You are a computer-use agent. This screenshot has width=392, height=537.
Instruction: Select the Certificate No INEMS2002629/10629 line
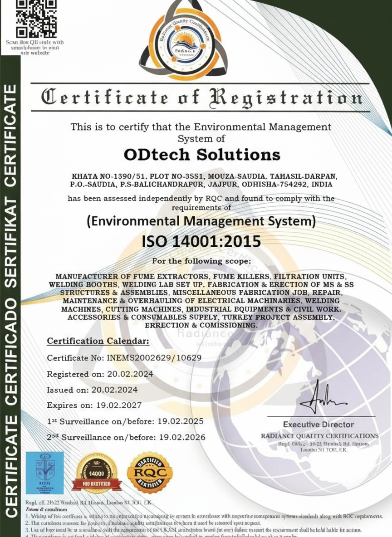tap(124, 358)
